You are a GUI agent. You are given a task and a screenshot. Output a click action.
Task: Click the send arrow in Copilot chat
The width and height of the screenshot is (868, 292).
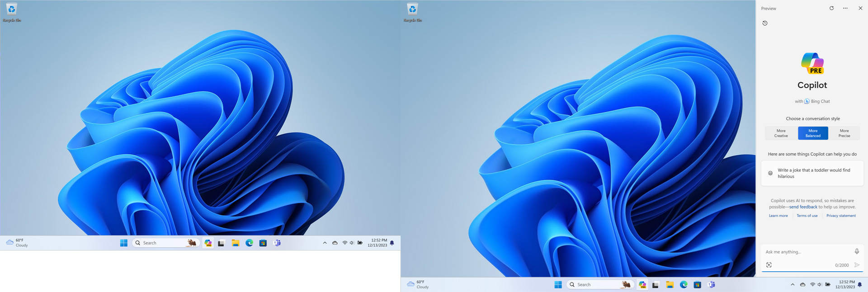[857, 265]
